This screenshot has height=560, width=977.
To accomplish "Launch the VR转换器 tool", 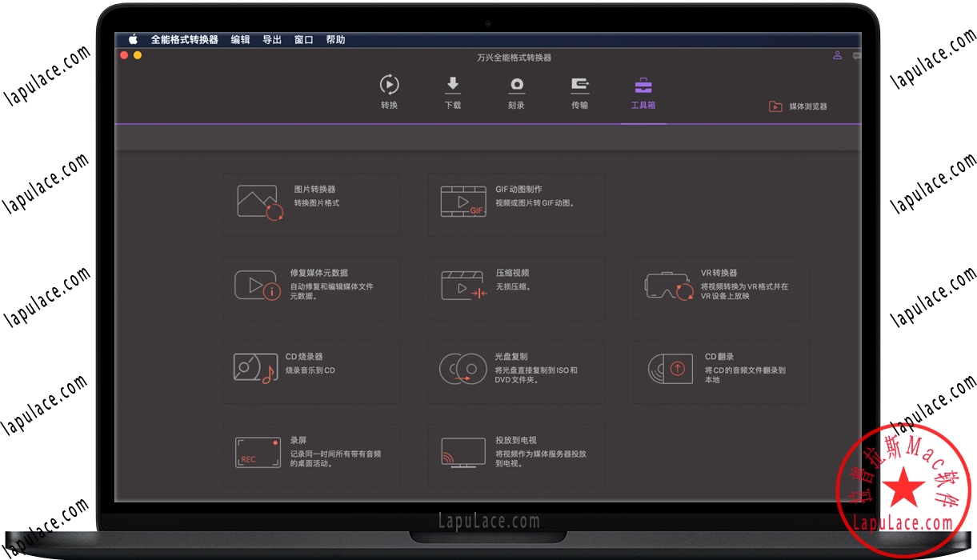I will pos(720,288).
